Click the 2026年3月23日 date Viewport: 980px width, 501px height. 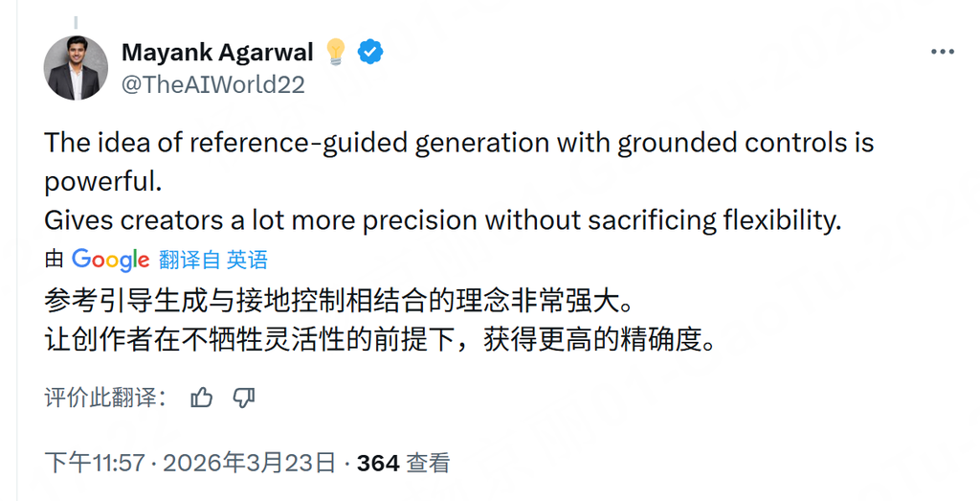pyautogui.click(x=250, y=464)
